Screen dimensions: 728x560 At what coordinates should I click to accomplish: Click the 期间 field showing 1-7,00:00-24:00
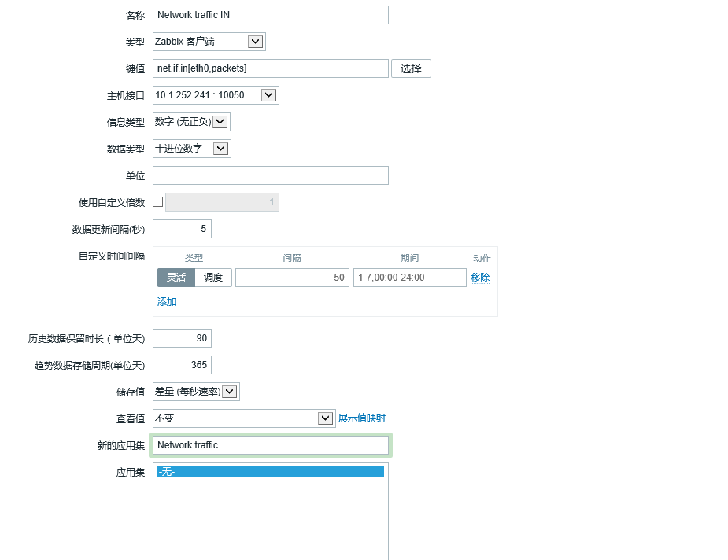409,278
